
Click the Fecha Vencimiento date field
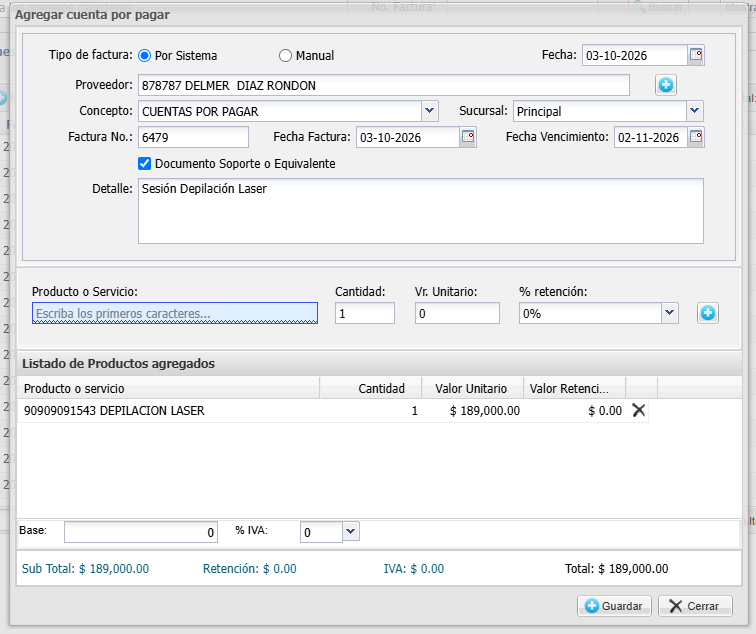tap(651, 137)
